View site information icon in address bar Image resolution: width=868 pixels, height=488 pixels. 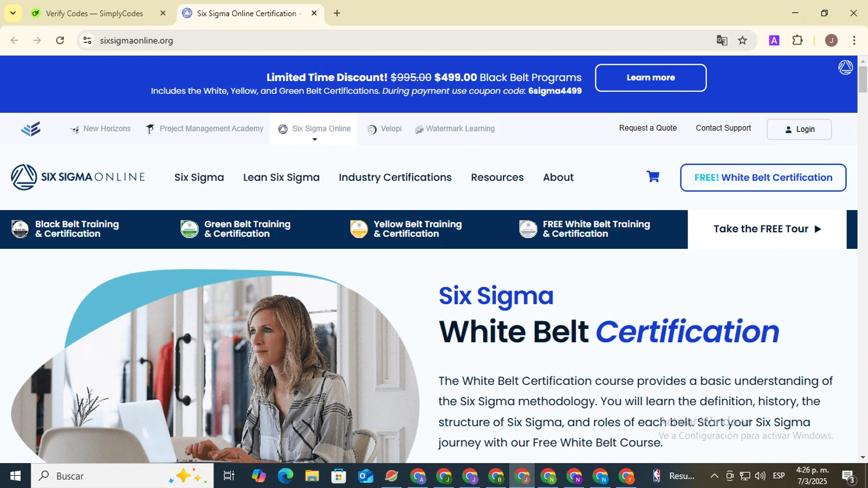pyautogui.click(x=87, y=41)
